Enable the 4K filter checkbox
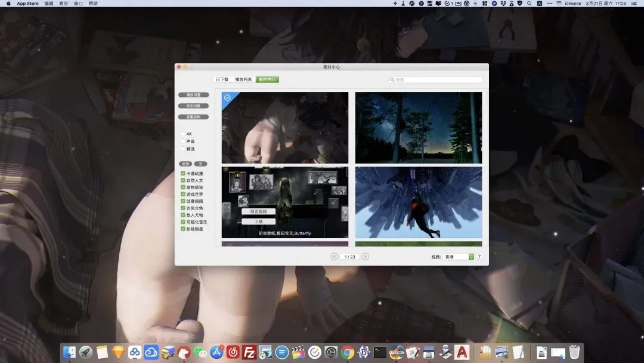The image size is (644, 363). click(183, 134)
